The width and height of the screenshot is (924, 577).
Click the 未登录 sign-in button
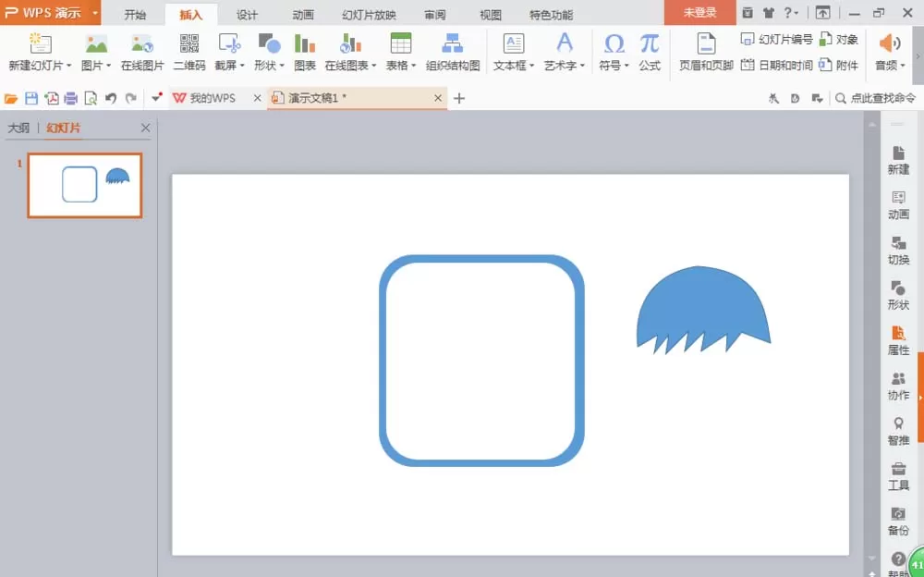(700, 12)
